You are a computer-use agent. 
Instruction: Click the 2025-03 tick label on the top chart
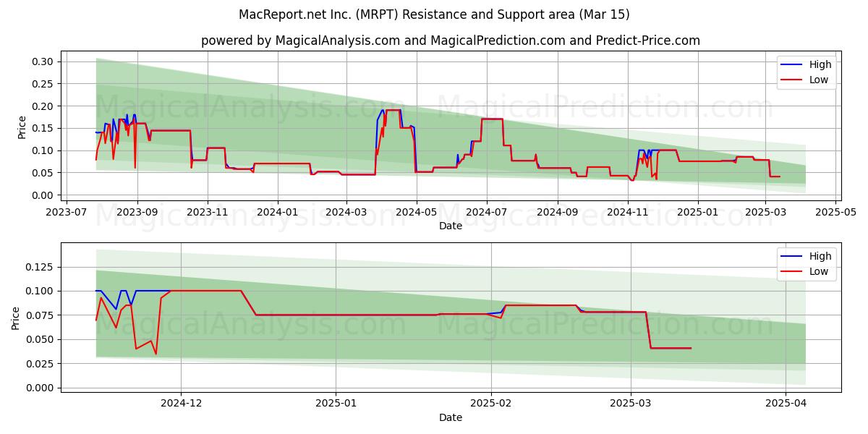click(766, 212)
